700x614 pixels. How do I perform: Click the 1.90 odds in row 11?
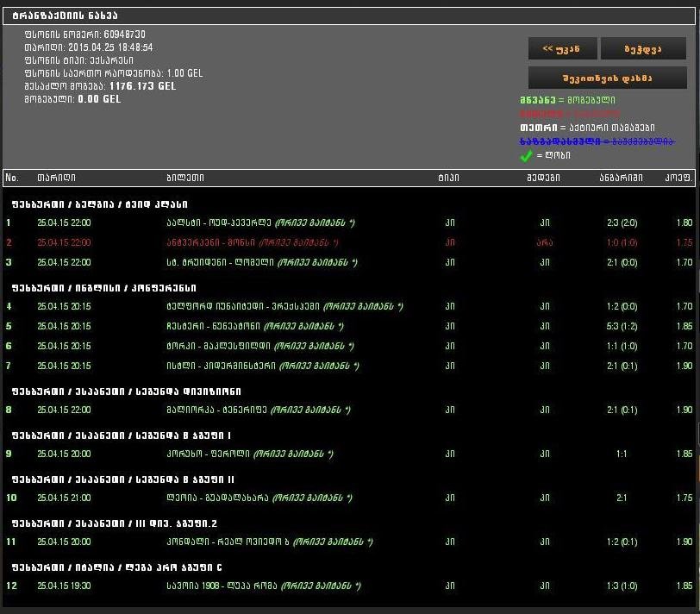point(684,542)
